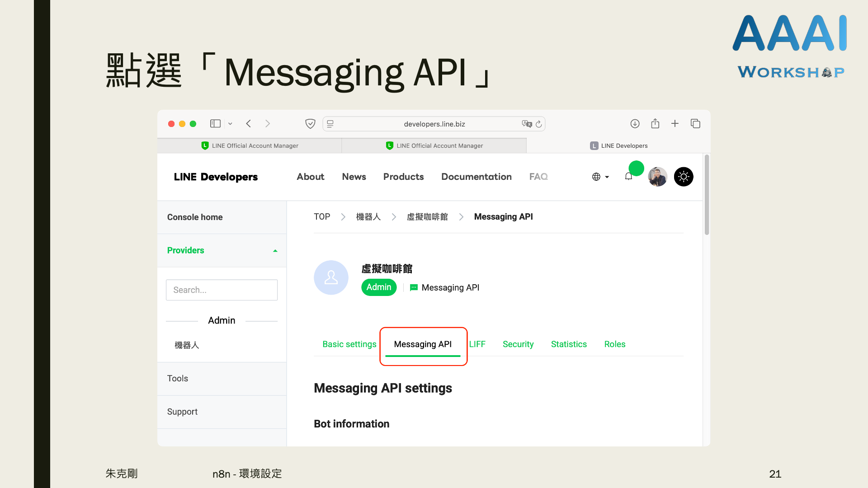Open the notifications bell icon
868x488 pixels.
click(x=628, y=177)
